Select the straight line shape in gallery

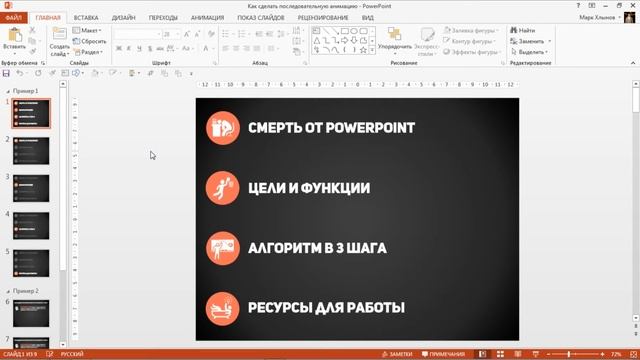326,31
